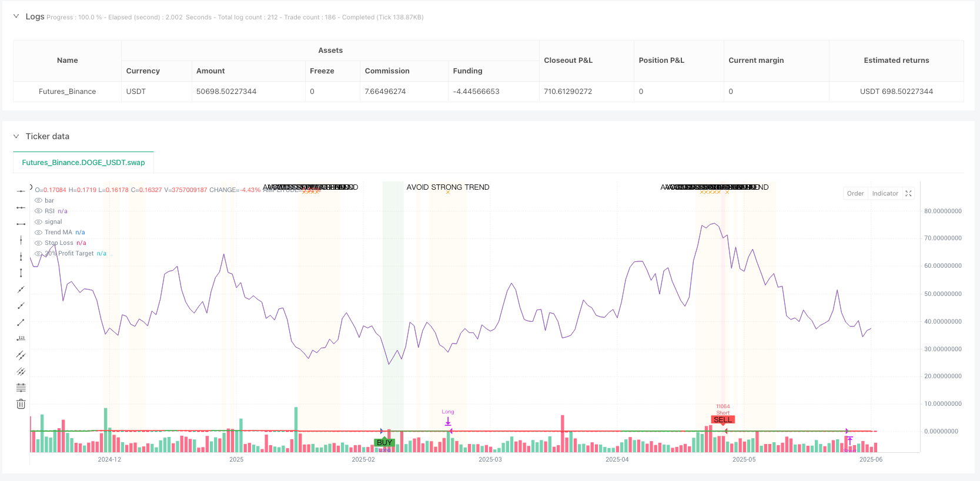This screenshot has height=481, width=980.
Task: Select the diagonal segment line tool
Action: point(21,322)
